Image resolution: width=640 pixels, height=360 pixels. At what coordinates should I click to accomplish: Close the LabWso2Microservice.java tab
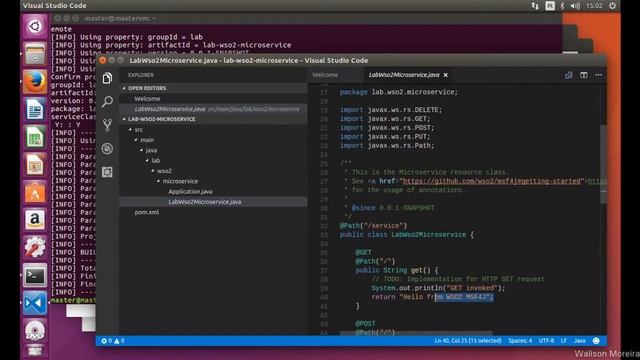click(x=446, y=75)
